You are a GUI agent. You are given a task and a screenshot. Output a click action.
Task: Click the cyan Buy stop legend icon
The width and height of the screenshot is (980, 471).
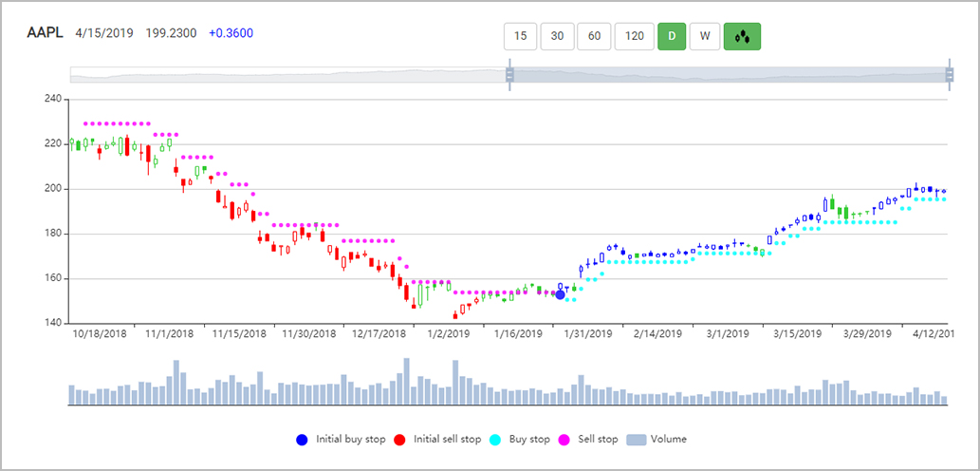(x=495, y=440)
